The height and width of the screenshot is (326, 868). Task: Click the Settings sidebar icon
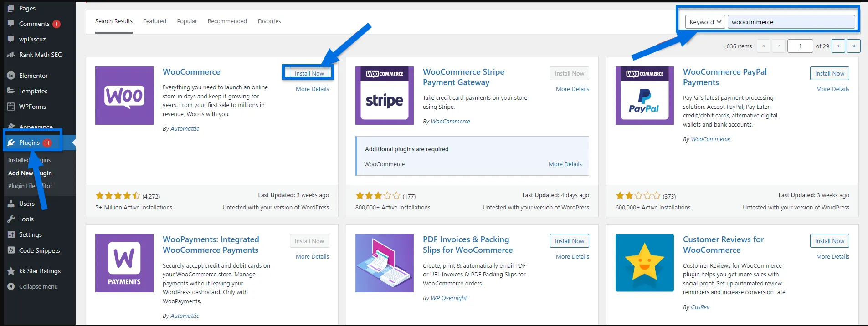(x=11, y=234)
